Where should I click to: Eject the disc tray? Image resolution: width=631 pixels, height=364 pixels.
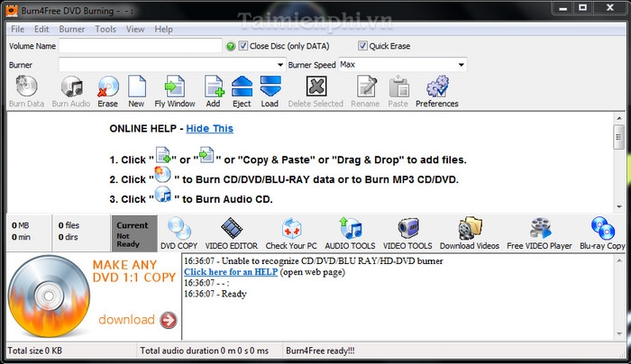pos(242,86)
